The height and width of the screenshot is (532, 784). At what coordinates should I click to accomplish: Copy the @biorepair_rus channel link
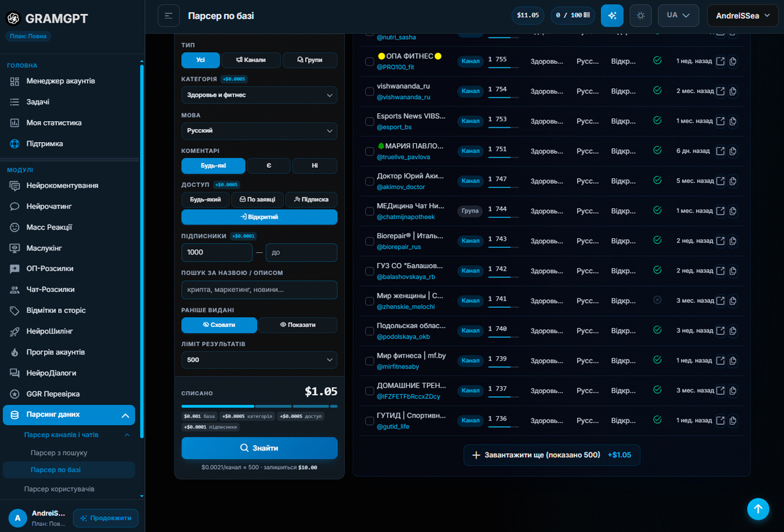tap(733, 241)
